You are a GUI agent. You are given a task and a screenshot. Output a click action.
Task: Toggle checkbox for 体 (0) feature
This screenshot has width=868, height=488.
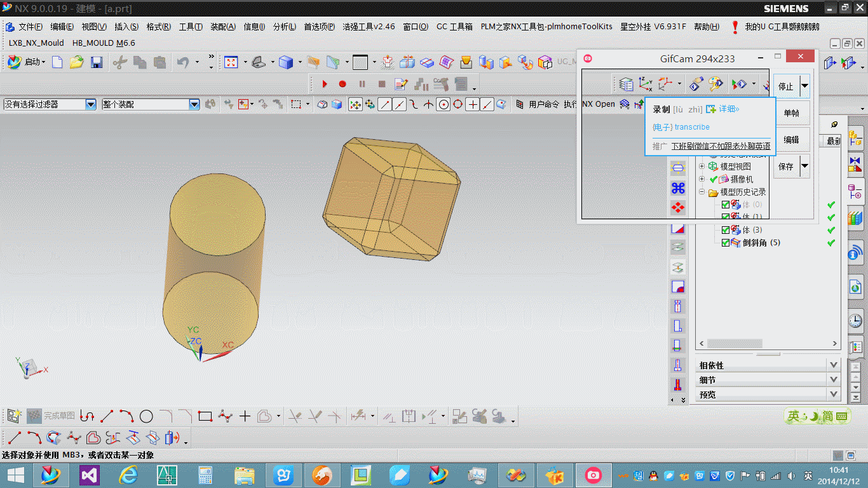coord(726,205)
